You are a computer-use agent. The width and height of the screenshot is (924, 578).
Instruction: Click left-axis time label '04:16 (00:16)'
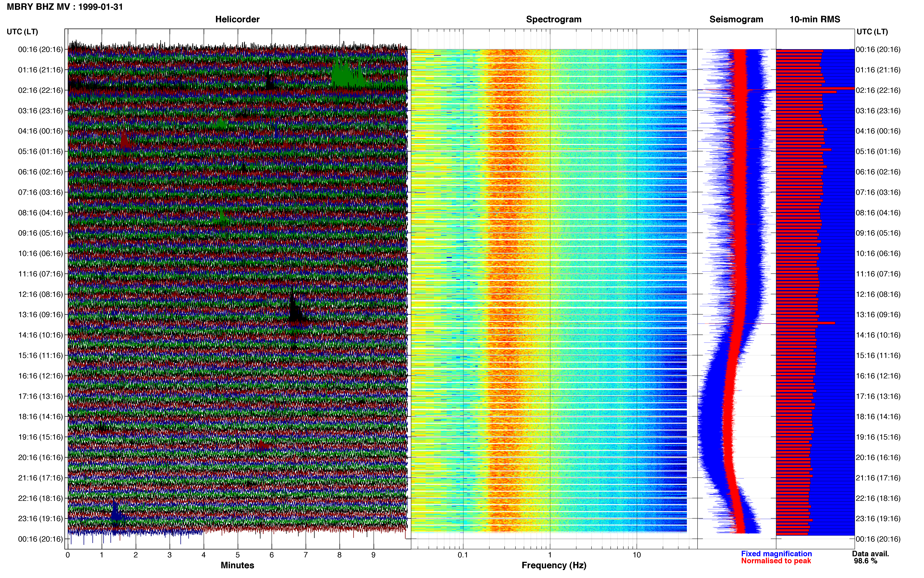click(x=41, y=131)
